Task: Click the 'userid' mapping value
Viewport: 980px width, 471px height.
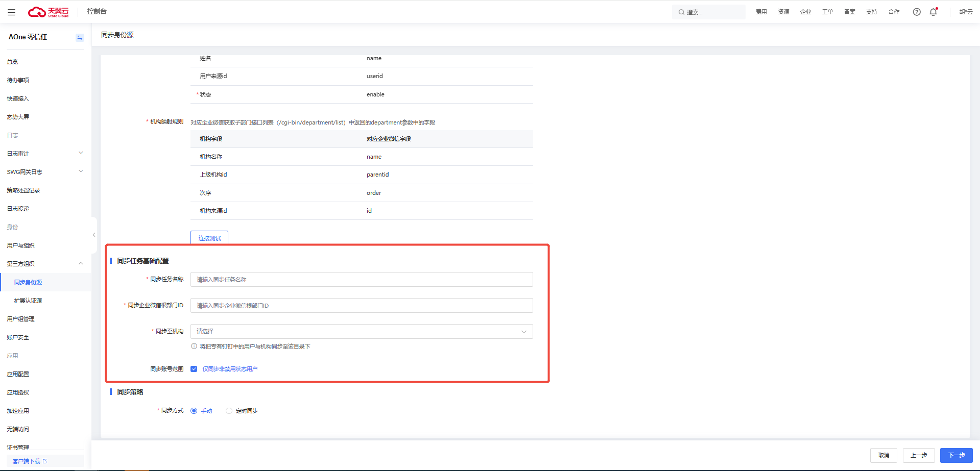Action: click(x=374, y=76)
